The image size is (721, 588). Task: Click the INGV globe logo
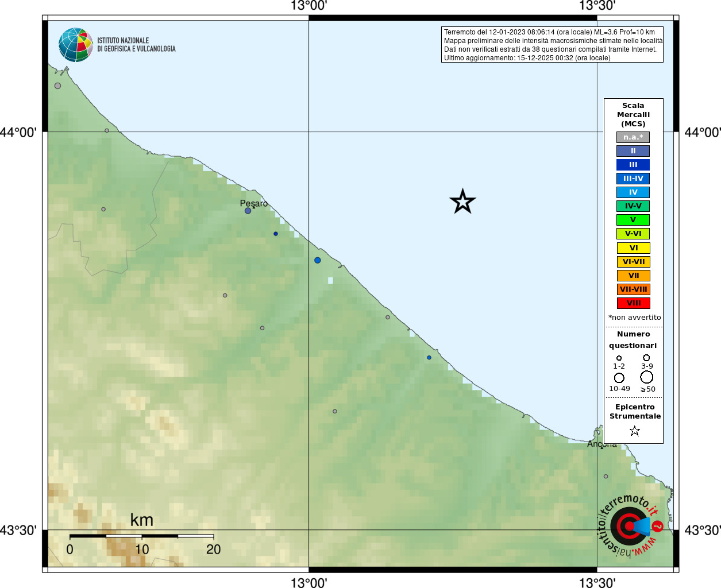pyautogui.click(x=75, y=45)
